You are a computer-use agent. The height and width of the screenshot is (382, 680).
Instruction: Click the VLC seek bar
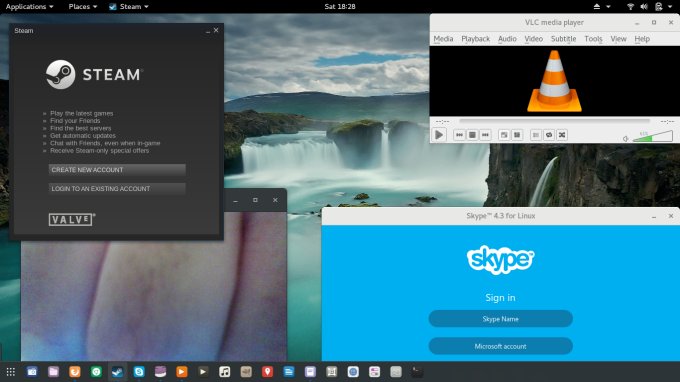click(555, 121)
